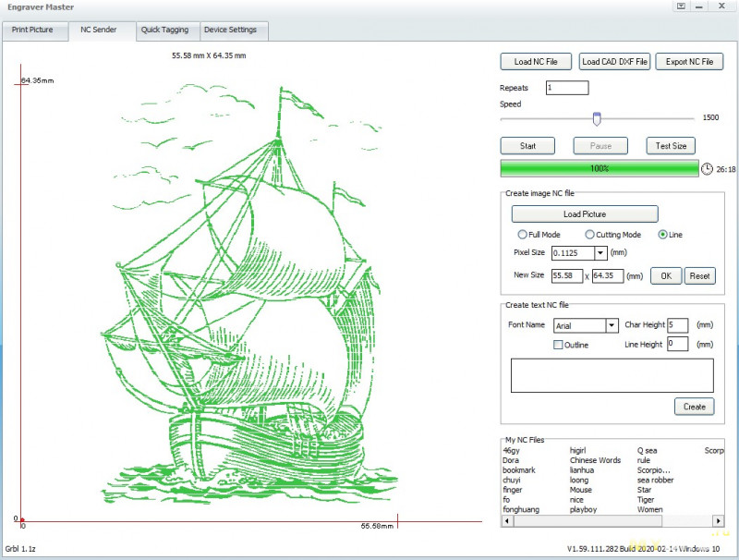The width and height of the screenshot is (739, 560).
Task: Go to the Quick Tagging tab
Action: (x=164, y=30)
